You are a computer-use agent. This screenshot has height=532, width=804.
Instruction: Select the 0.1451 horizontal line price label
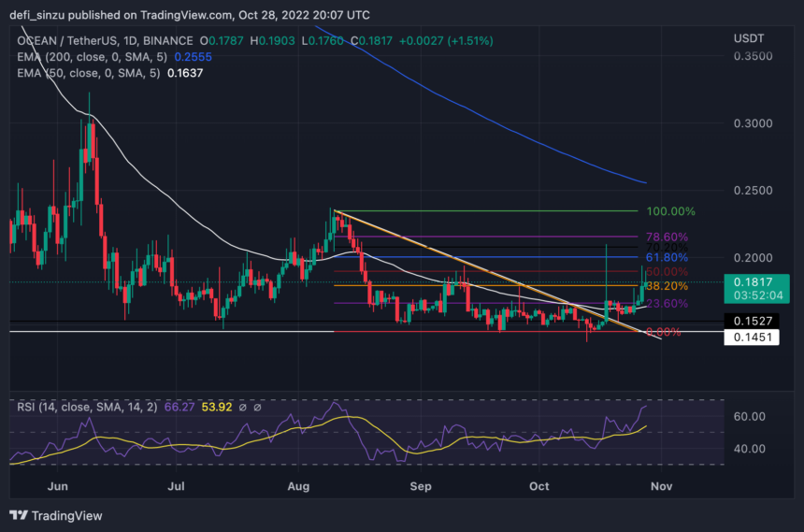coord(751,337)
